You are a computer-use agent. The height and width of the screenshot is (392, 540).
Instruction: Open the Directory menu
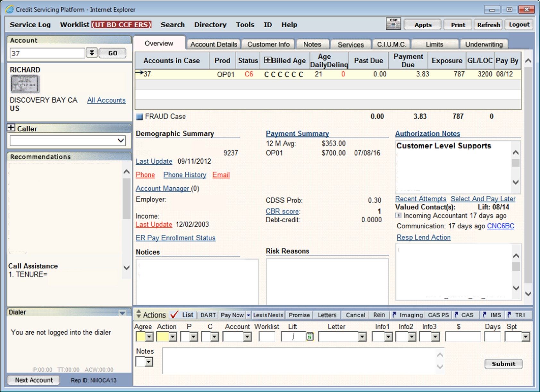210,25
